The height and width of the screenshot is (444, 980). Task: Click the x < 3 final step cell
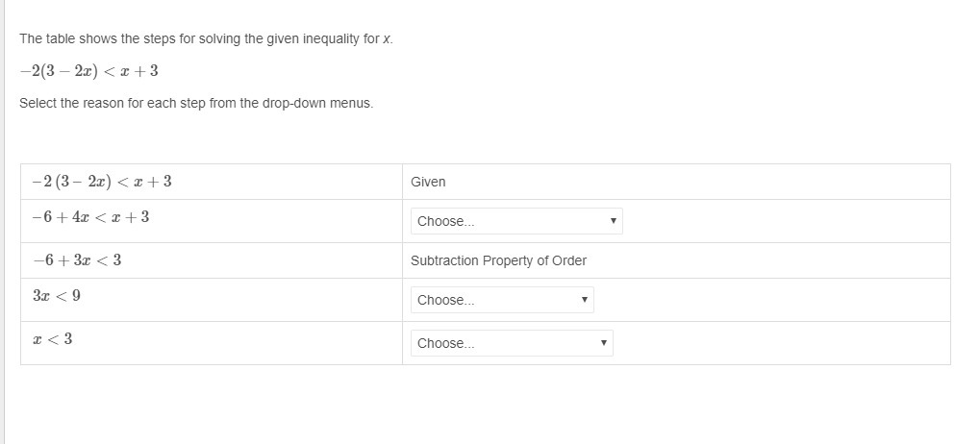tap(53, 339)
